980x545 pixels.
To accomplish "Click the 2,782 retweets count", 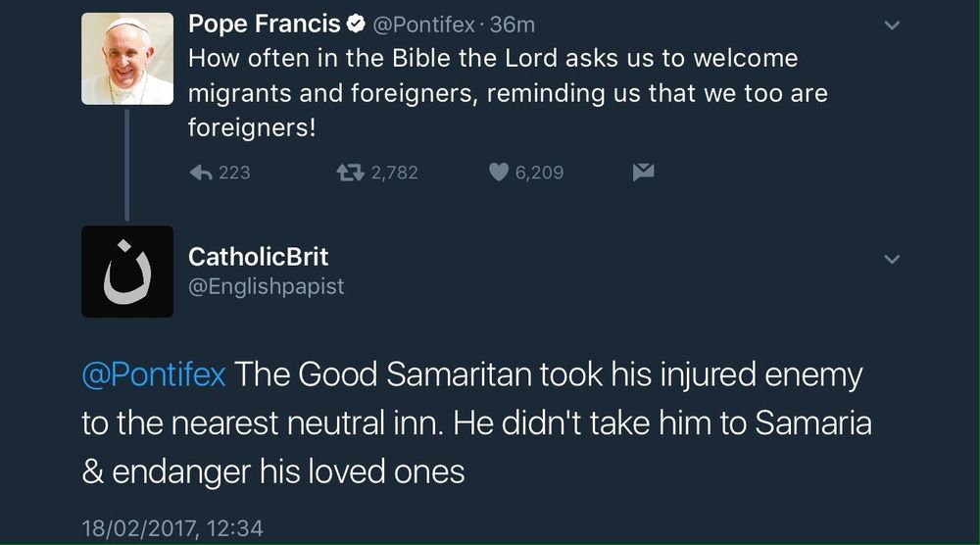I will point(394,173).
